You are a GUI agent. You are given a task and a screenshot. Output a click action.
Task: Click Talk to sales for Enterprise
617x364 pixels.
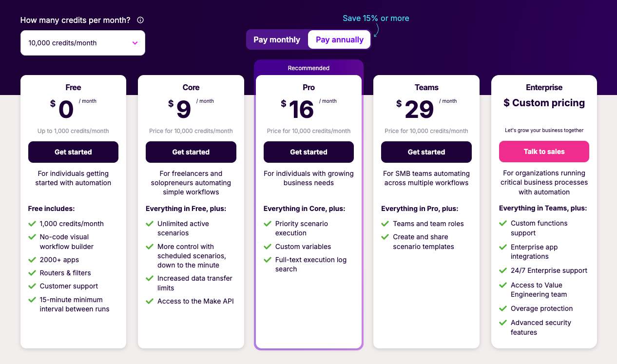(x=544, y=152)
